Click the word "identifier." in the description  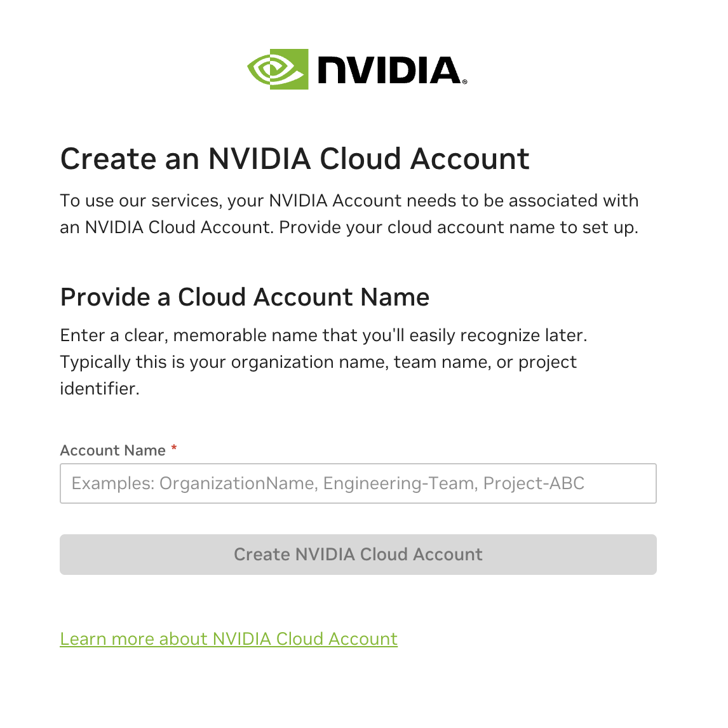point(100,389)
